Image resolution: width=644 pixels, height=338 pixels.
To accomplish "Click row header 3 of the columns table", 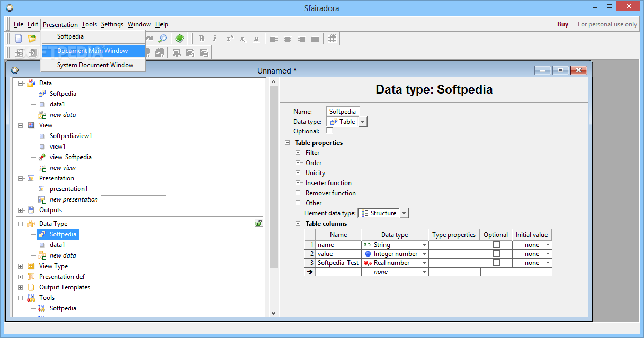I will (310, 263).
